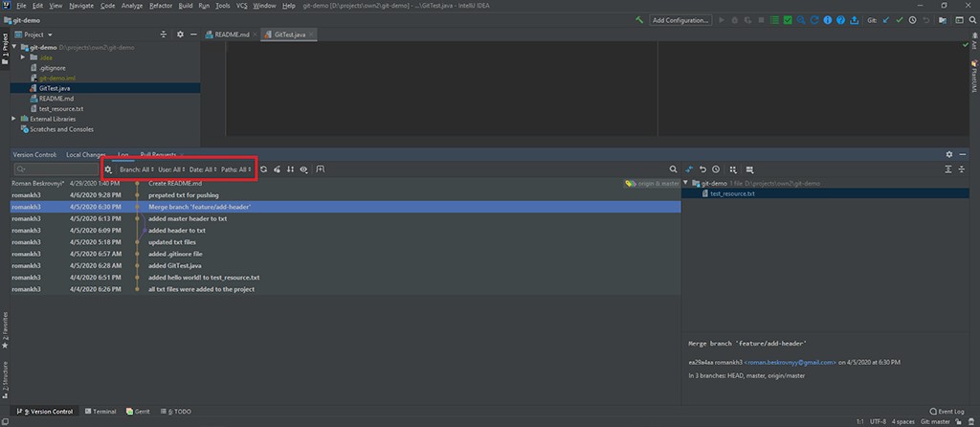Click the upload/push arrow icon in toolbar
The width and height of the screenshot is (980, 427).
click(854, 20)
